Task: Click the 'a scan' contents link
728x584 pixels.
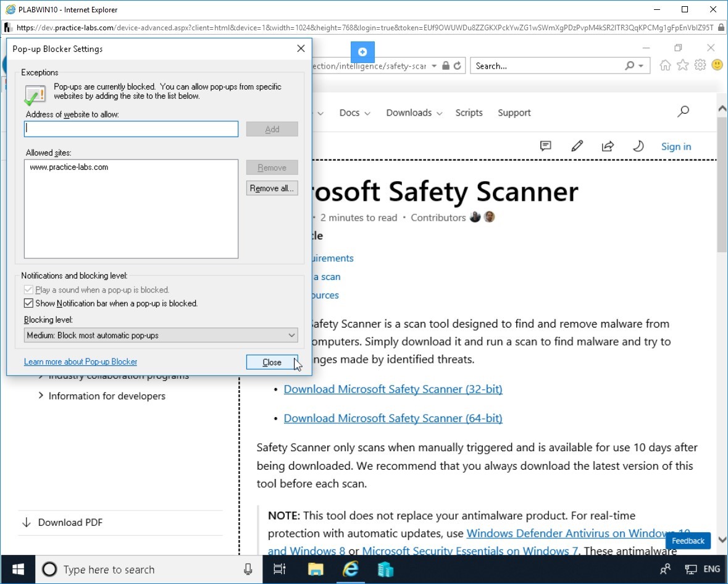Action: click(x=327, y=277)
